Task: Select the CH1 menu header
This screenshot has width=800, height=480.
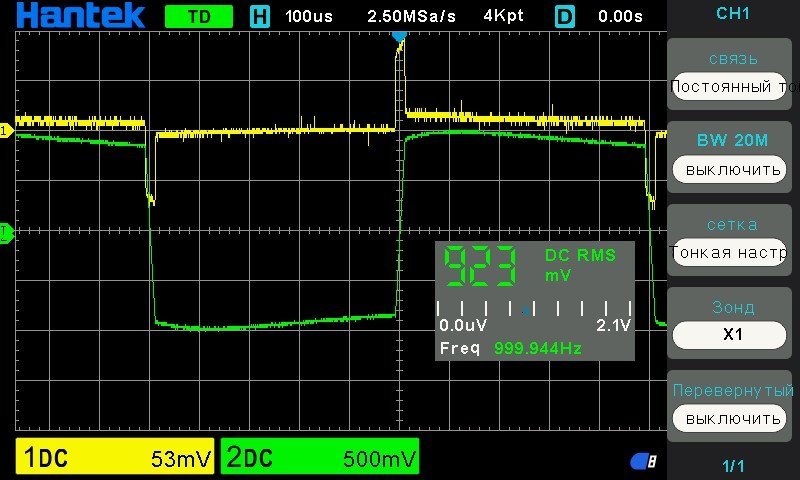Action: click(x=733, y=14)
